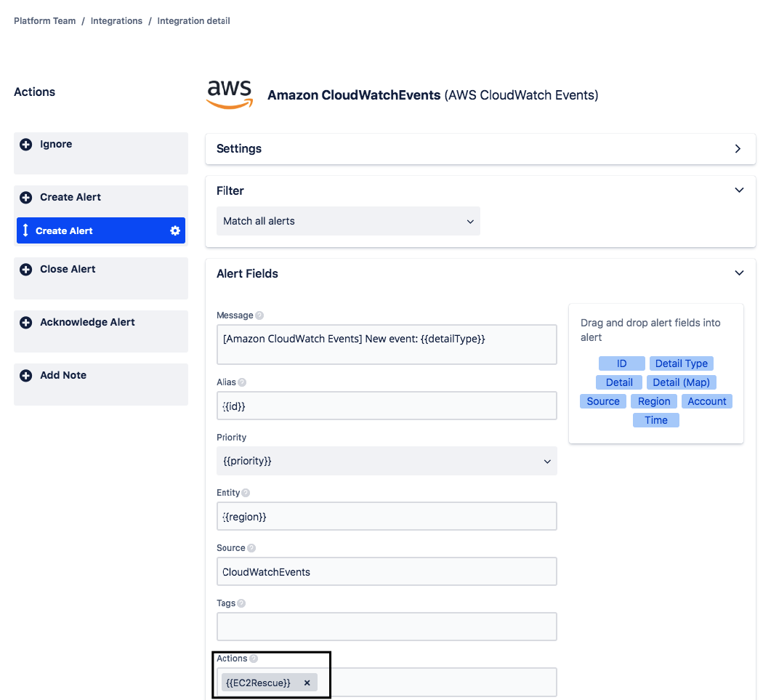The width and height of the screenshot is (763, 700).
Task: Click the plus icon next to Ignore
Action: (x=25, y=145)
